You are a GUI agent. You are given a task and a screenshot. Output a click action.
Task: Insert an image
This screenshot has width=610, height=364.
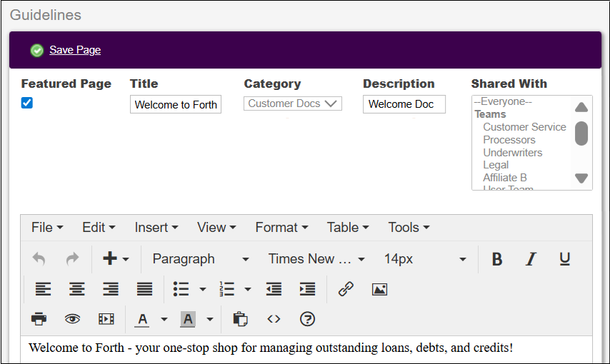[379, 289]
